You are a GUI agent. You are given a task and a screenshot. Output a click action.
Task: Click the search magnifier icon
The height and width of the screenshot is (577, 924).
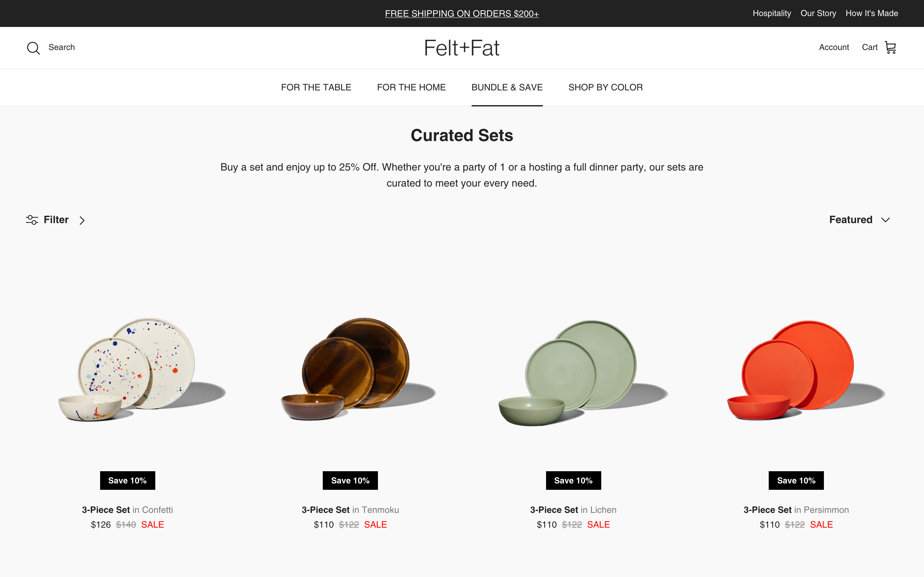point(33,48)
